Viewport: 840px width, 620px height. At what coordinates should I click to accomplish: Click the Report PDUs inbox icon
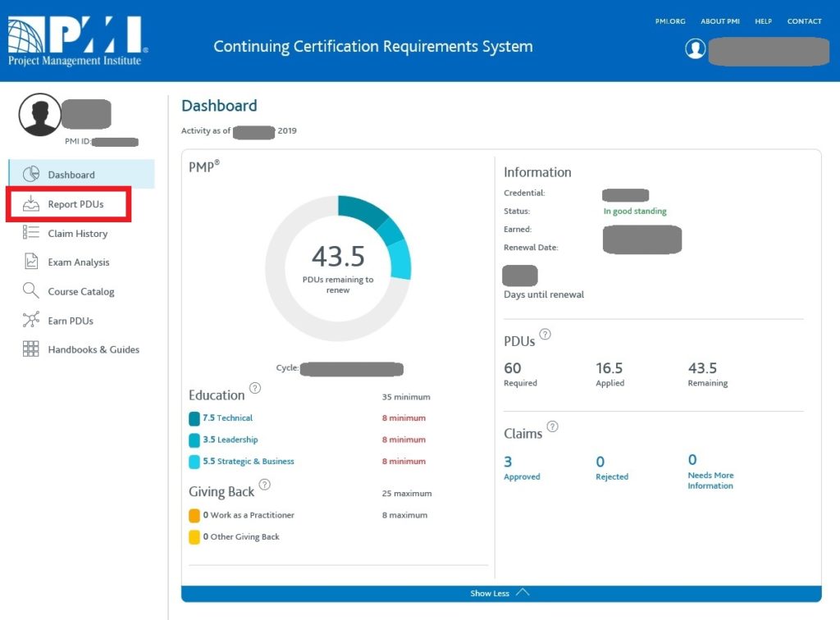click(x=31, y=203)
